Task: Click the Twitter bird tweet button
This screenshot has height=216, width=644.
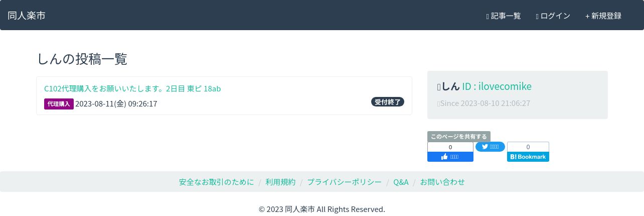Action: click(490, 147)
